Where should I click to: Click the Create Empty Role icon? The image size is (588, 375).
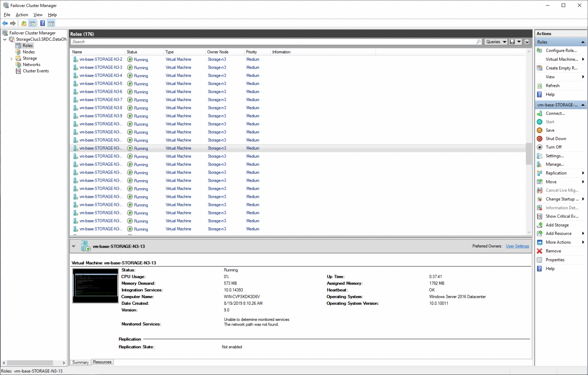539,68
